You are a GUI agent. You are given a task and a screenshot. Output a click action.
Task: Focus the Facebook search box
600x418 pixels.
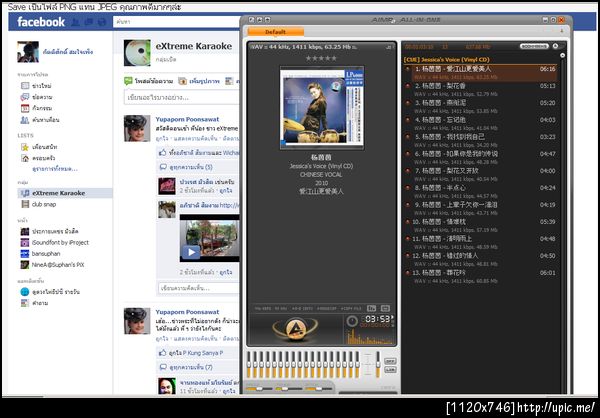pyautogui.click(x=176, y=22)
